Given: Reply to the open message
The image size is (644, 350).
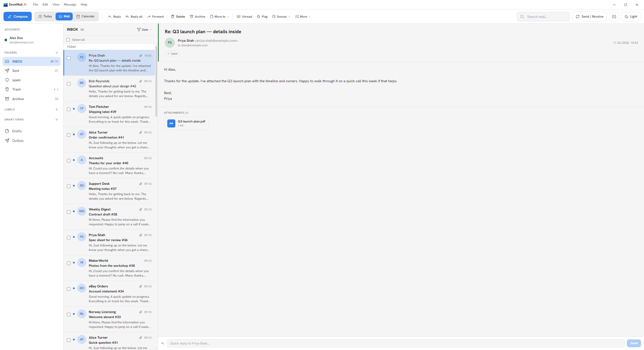Looking at the screenshot, I should [x=114, y=17].
